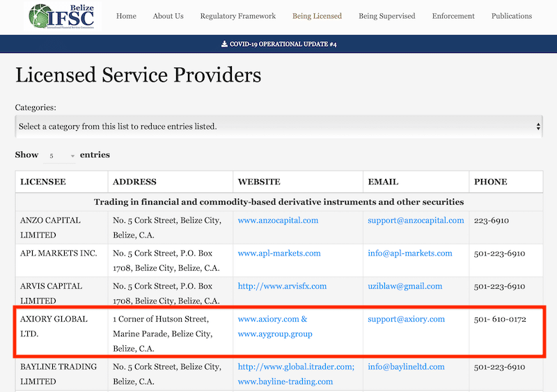The image size is (557, 392).
Task: Open the Home menu item
Action: 126,16
